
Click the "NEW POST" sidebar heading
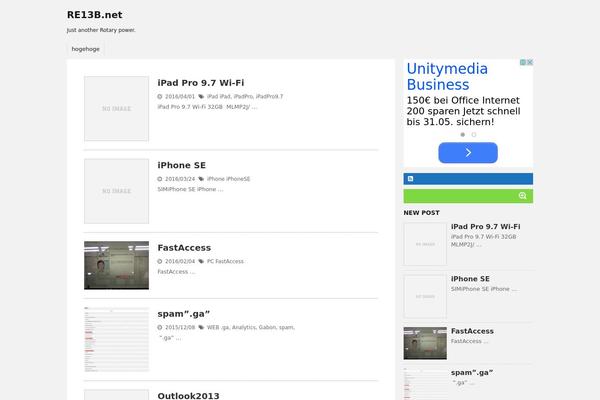[x=422, y=213]
